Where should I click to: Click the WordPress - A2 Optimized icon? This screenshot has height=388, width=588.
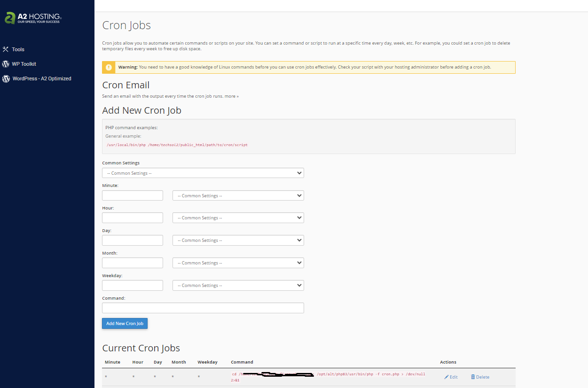click(x=6, y=79)
